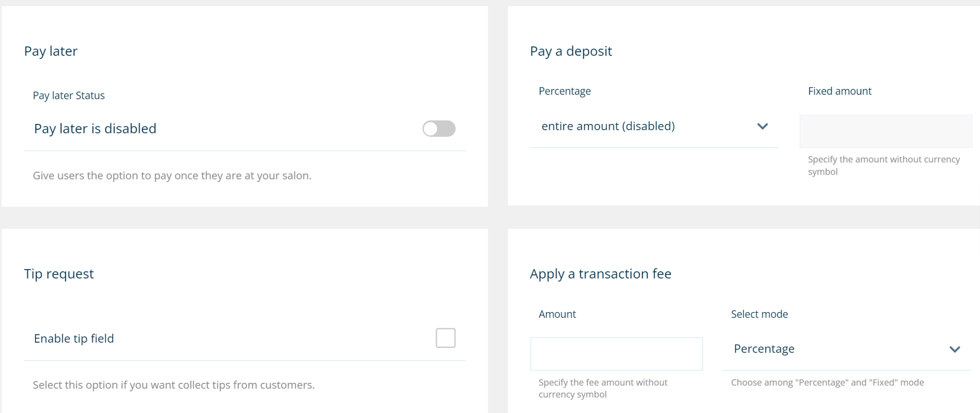Click the "Pay a deposit" section heading
980x413 pixels.
[x=571, y=51]
